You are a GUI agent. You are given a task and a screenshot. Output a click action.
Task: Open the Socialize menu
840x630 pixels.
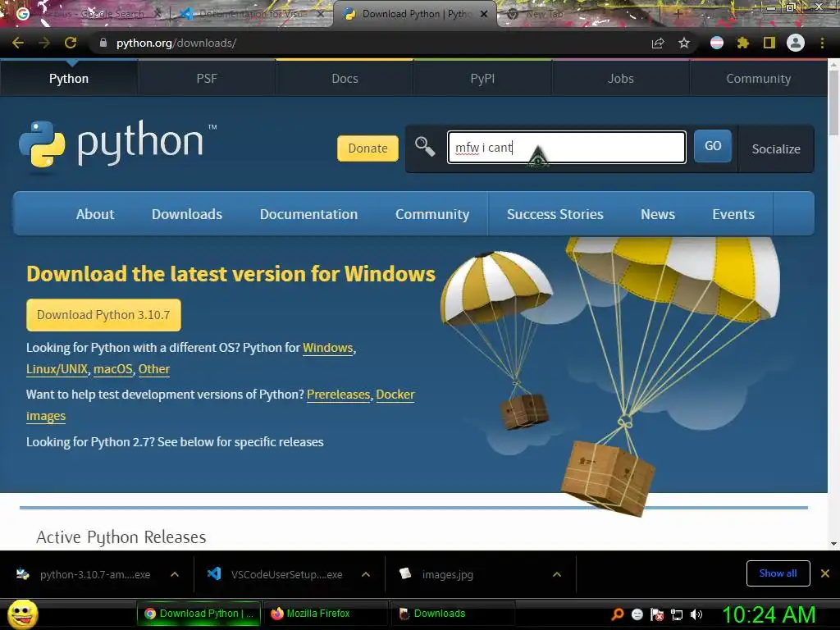point(776,149)
